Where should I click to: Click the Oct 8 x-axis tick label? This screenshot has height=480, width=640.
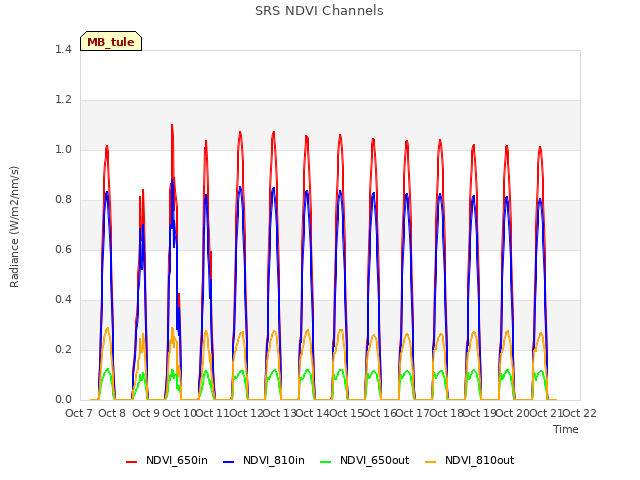pyautogui.click(x=112, y=413)
